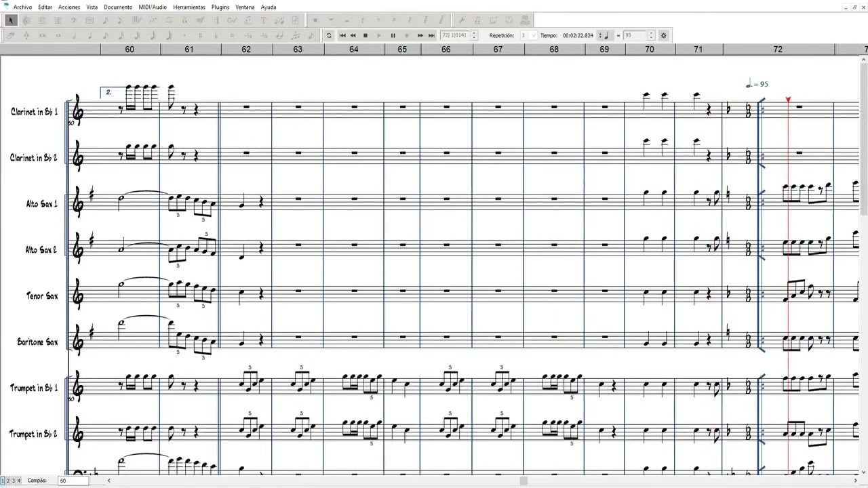
Task: Open playback settings gear
Action: pyautogui.click(x=663, y=35)
